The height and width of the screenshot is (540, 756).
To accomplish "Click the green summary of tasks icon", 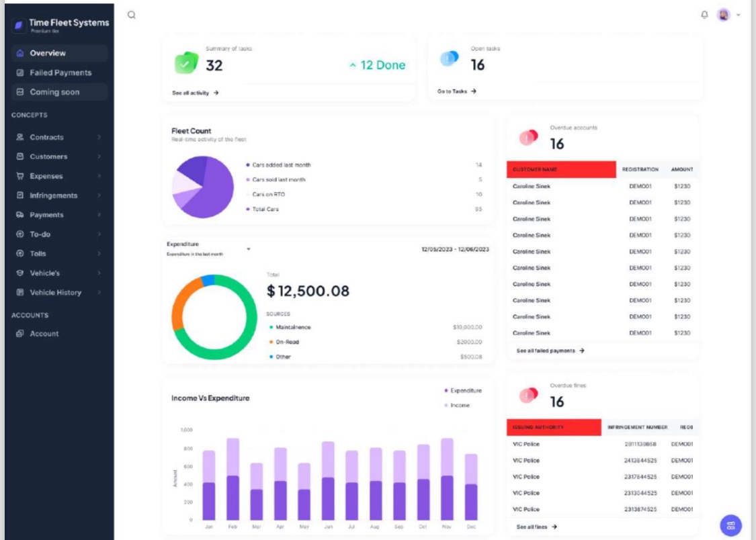I will (186, 63).
